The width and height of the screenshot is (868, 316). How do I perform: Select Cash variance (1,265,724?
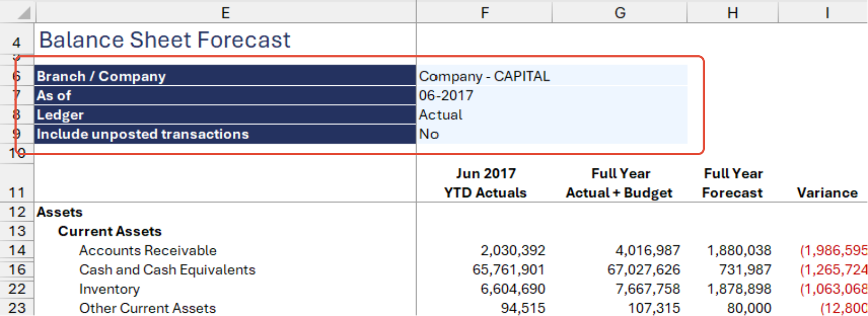(x=834, y=270)
